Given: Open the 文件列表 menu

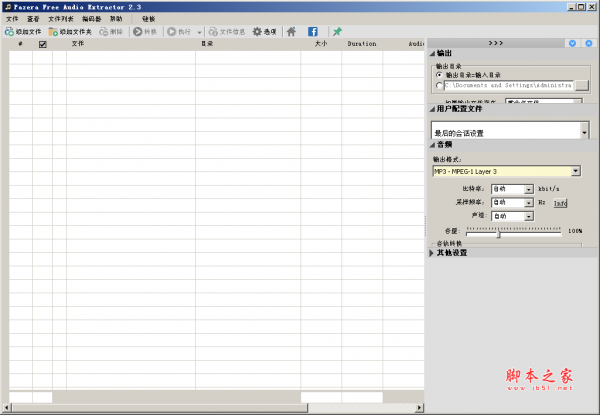Looking at the screenshot, I should click(x=61, y=19).
